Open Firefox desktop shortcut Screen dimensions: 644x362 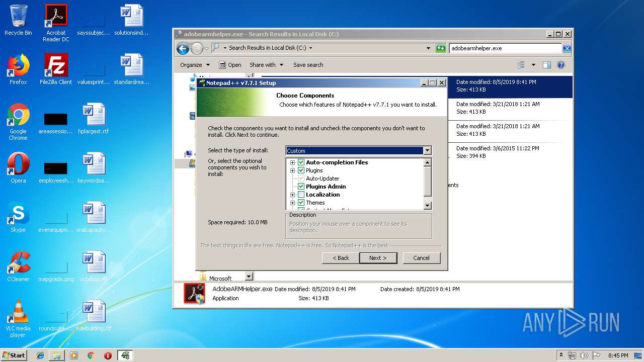coord(18,69)
